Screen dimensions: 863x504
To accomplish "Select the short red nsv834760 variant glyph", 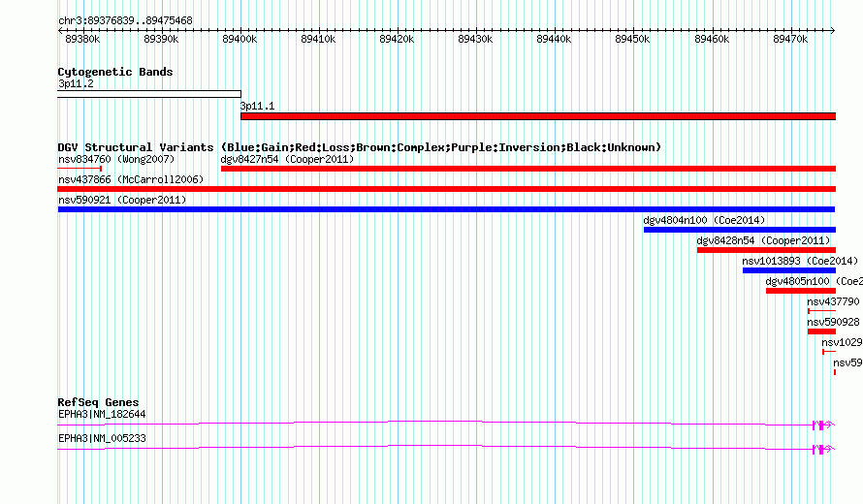I will [80, 169].
